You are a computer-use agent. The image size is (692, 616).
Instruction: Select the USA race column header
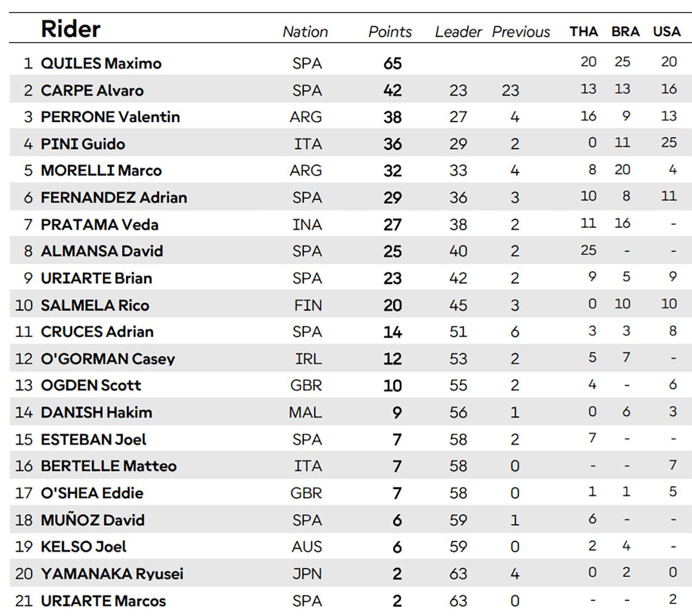click(x=667, y=32)
